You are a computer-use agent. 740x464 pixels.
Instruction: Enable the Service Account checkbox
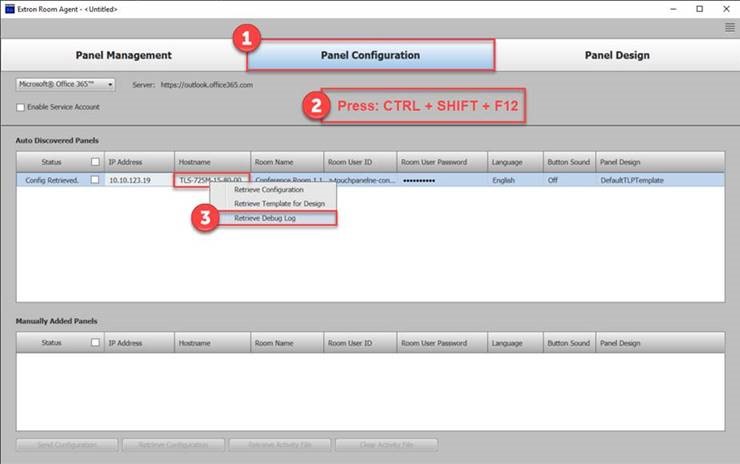coord(21,107)
